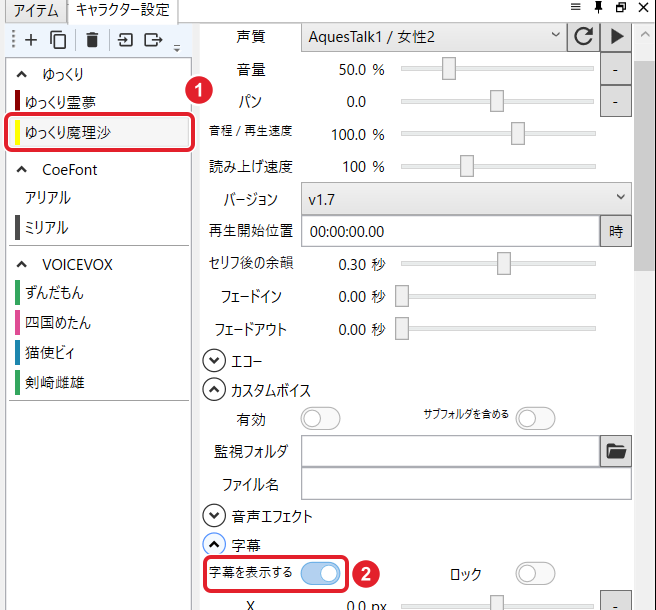The height and width of the screenshot is (610, 656).
Task: Select character ゆっくり魔理沙
Action: [x=99, y=132]
